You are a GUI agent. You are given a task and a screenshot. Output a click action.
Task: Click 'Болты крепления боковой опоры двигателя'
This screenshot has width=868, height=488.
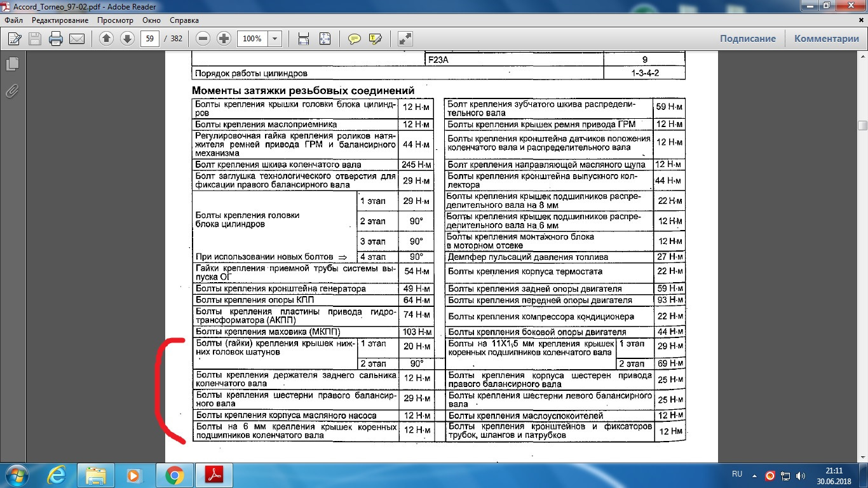coord(537,332)
